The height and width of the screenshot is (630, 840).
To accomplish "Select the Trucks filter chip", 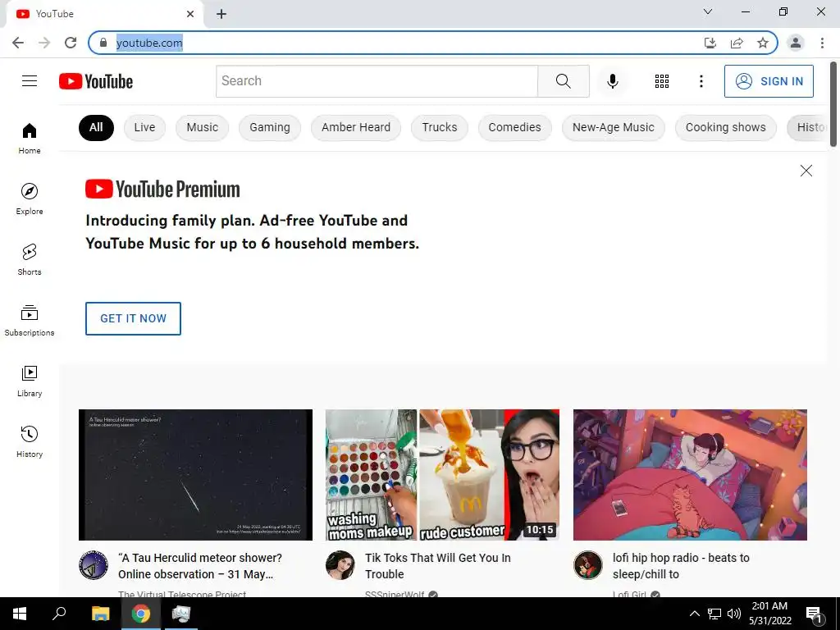I will (440, 127).
